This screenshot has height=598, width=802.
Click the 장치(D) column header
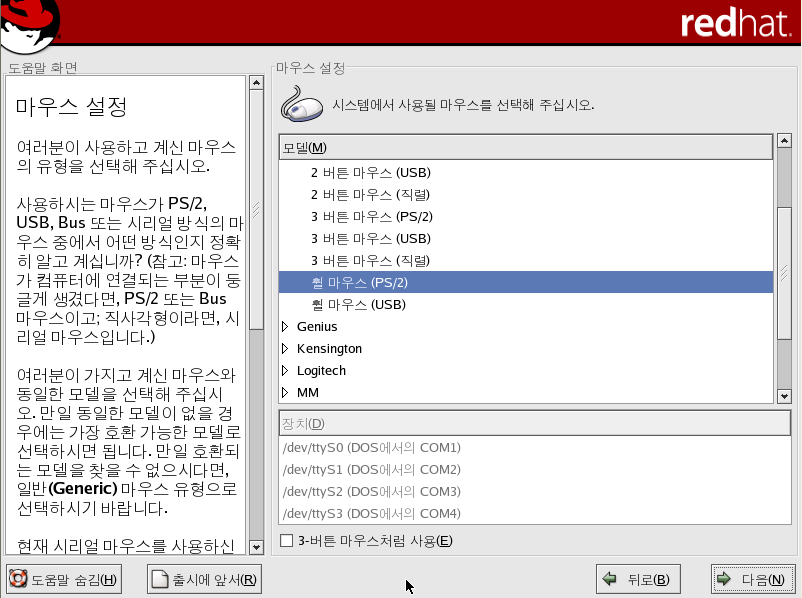[x=535, y=423]
